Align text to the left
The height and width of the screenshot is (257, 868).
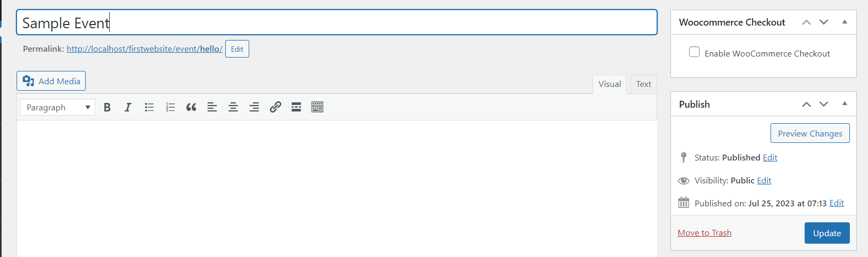212,107
